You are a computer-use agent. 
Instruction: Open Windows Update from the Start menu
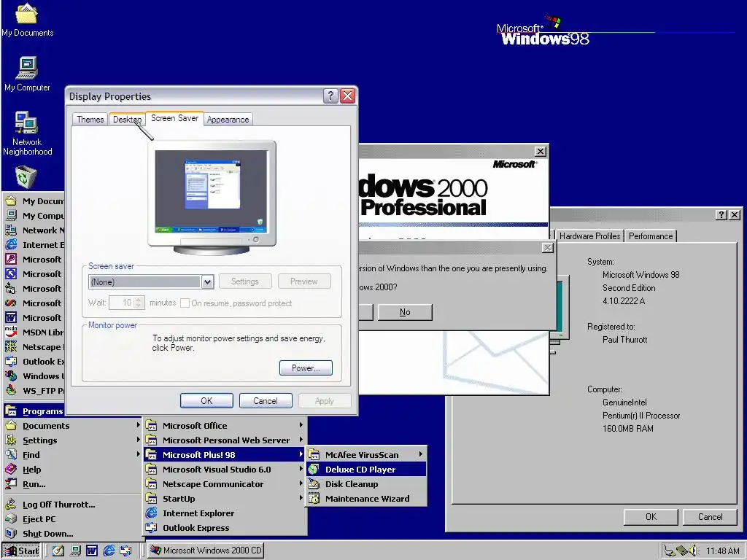(x=34, y=376)
